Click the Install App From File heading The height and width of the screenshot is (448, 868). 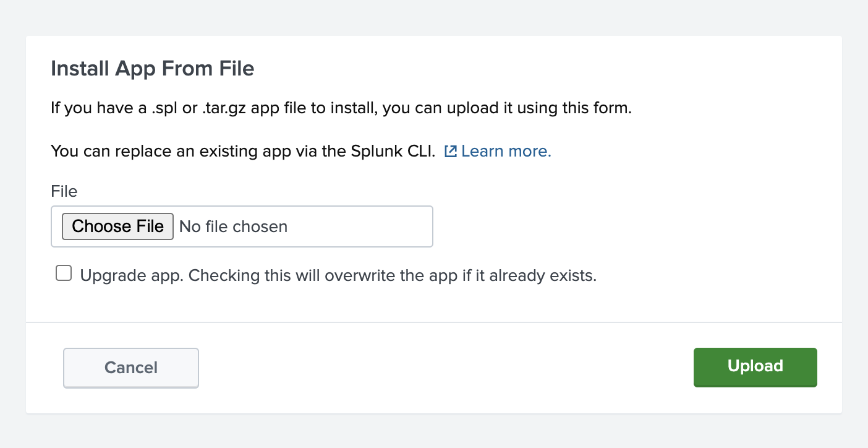[x=152, y=68]
